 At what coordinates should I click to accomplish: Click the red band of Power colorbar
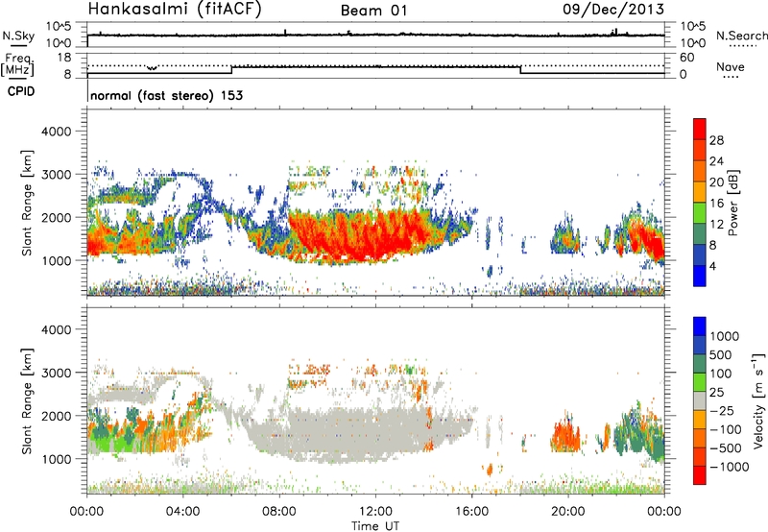click(700, 129)
